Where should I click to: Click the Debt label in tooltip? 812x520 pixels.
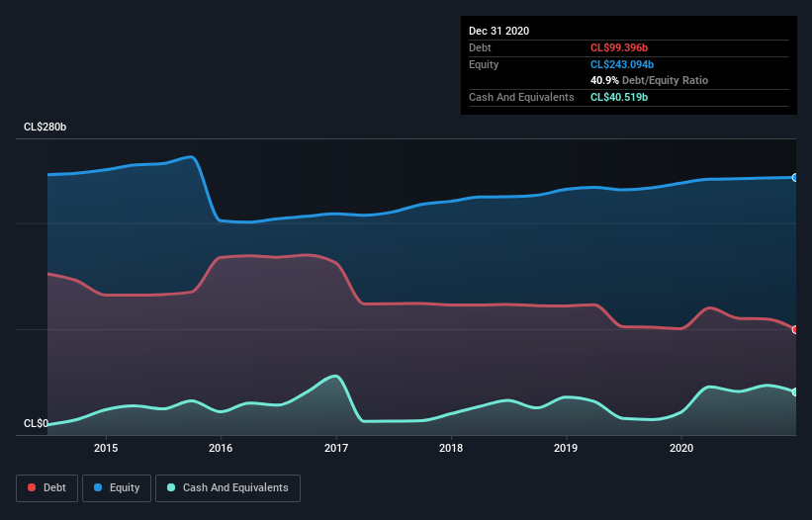click(480, 47)
